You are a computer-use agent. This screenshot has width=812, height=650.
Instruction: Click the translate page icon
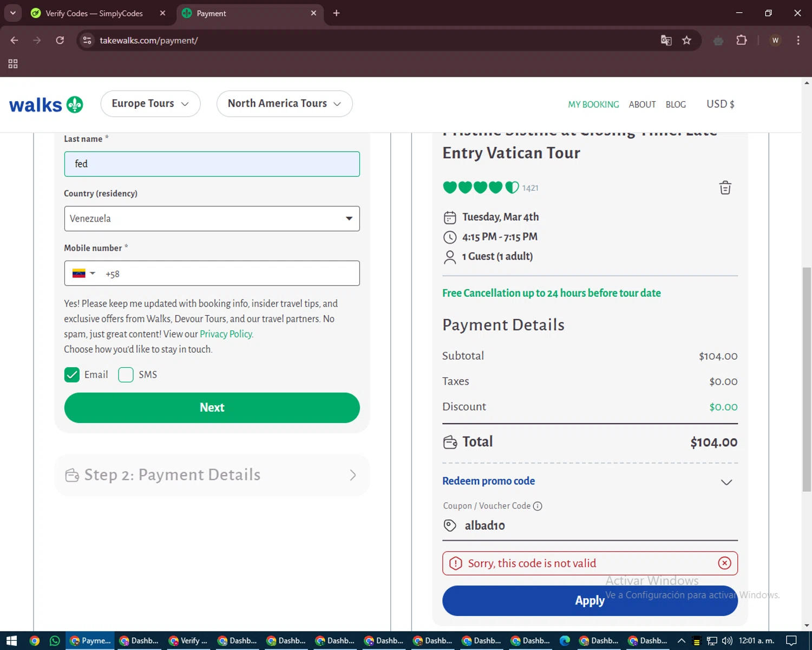(666, 41)
